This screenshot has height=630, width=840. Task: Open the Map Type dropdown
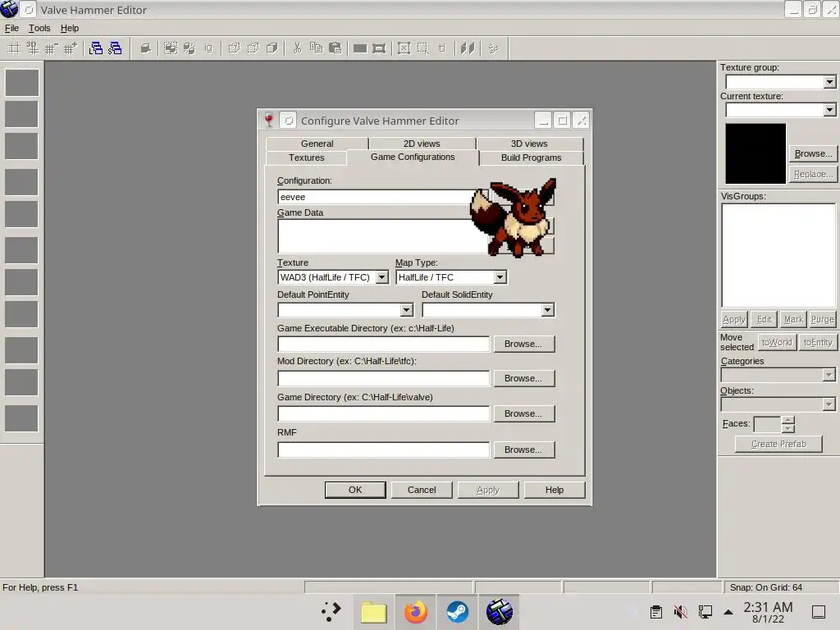(500, 277)
